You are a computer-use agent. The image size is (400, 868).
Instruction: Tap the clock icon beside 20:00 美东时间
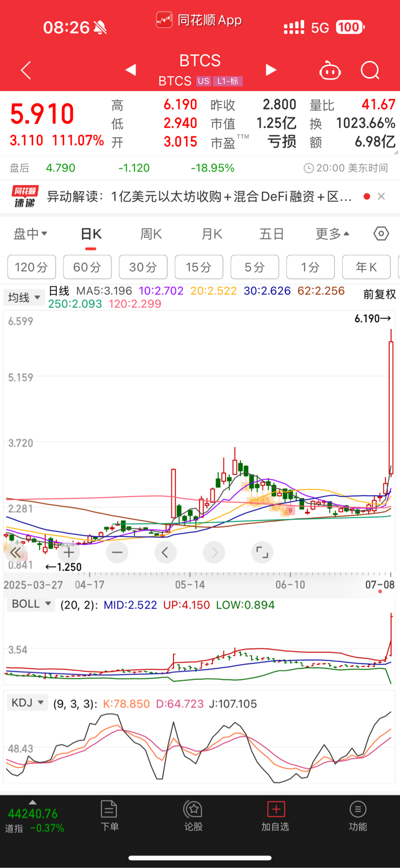pyautogui.click(x=308, y=168)
